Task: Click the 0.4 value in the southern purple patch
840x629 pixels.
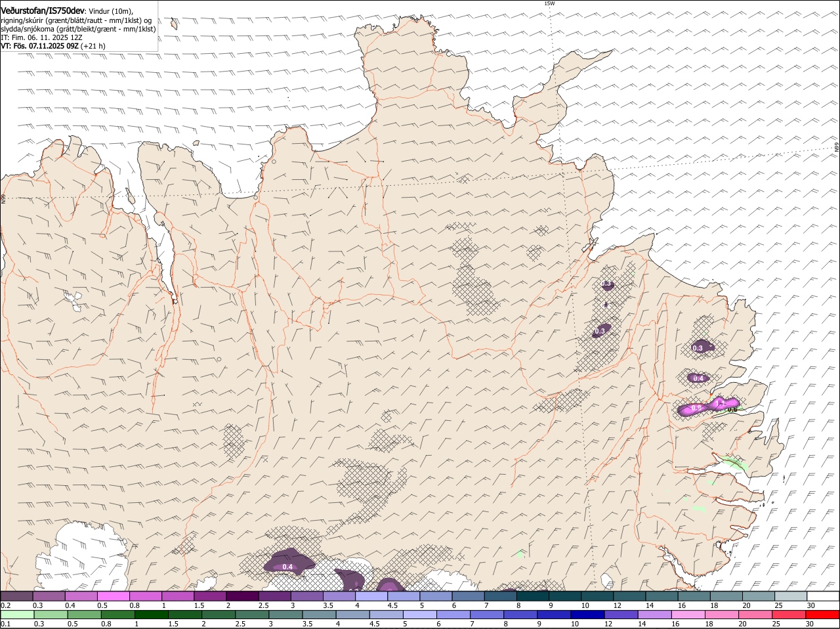Action: (287, 567)
